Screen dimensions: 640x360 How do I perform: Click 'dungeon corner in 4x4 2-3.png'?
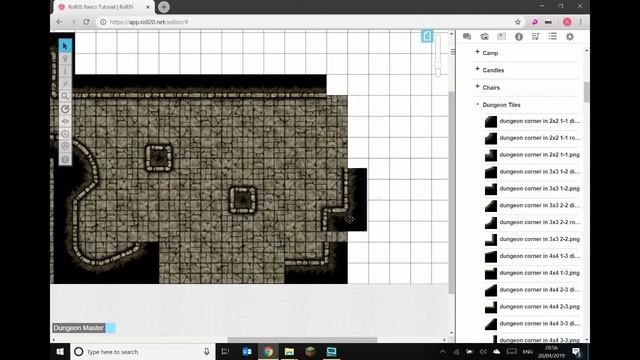point(540,307)
